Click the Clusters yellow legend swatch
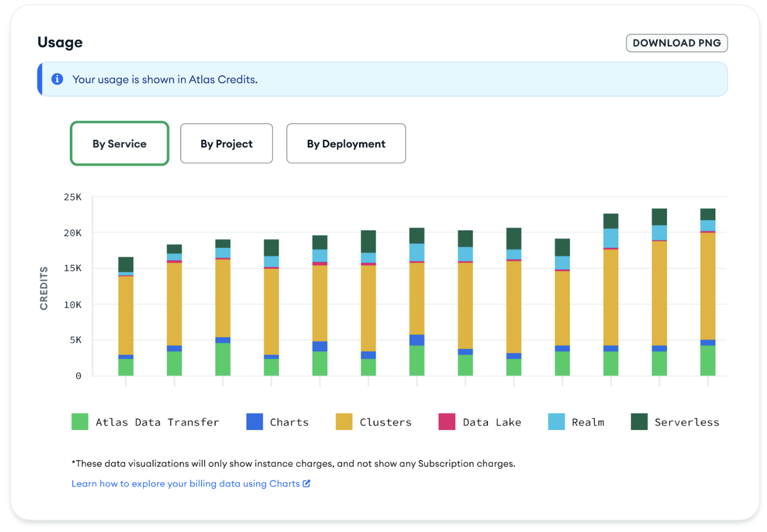 coord(344,422)
